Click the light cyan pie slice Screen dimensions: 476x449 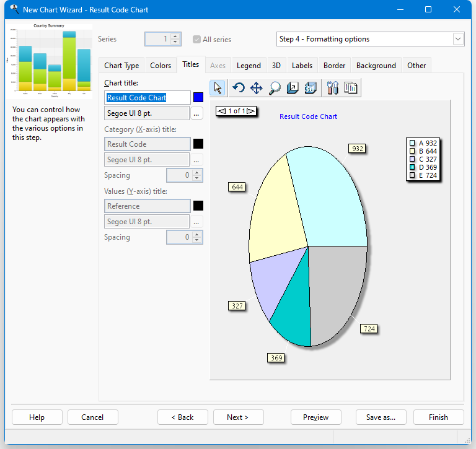point(331,200)
